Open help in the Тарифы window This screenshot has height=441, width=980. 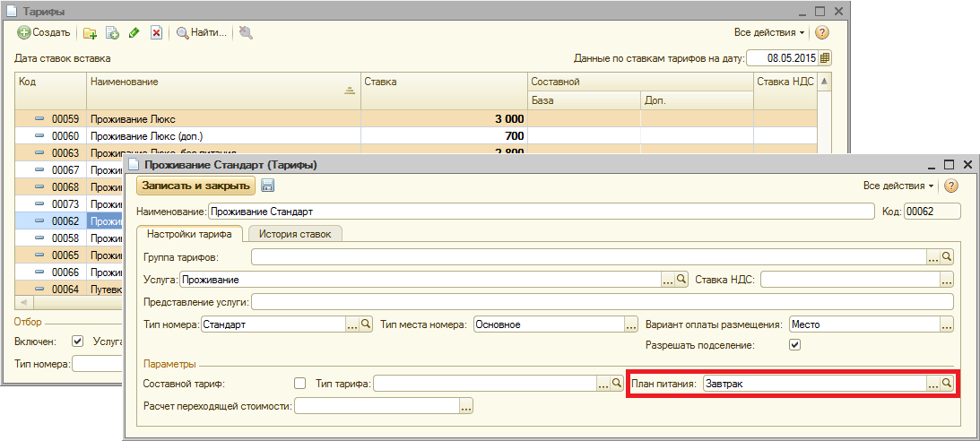pyautogui.click(x=822, y=32)
